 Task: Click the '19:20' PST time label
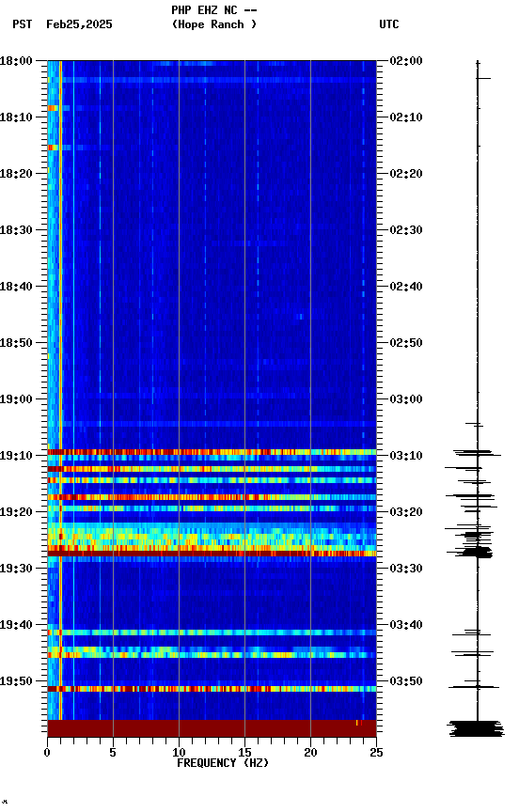pyautogui.click(x=16, y=513)
